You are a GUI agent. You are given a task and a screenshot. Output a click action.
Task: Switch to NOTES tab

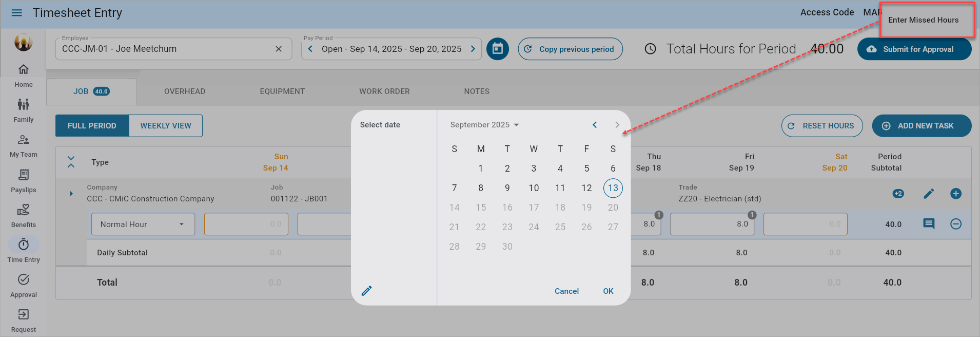(x=477, y=91)
